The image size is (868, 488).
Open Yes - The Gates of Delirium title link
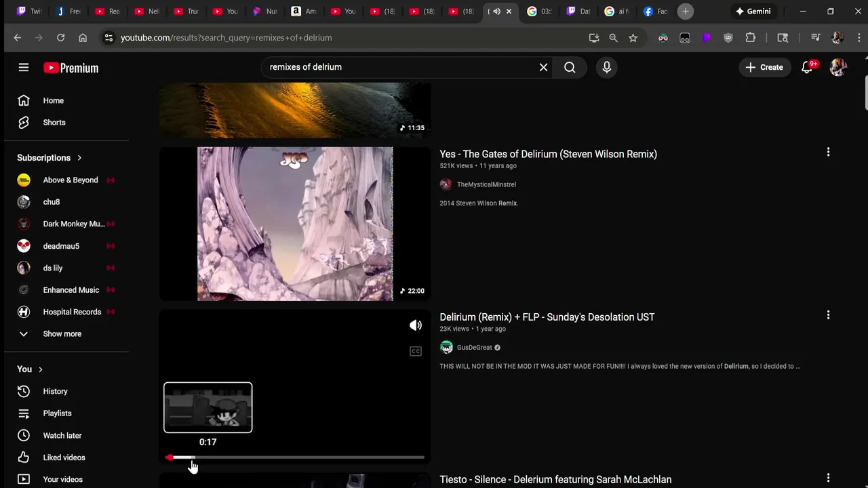click(x=548, y=154)
